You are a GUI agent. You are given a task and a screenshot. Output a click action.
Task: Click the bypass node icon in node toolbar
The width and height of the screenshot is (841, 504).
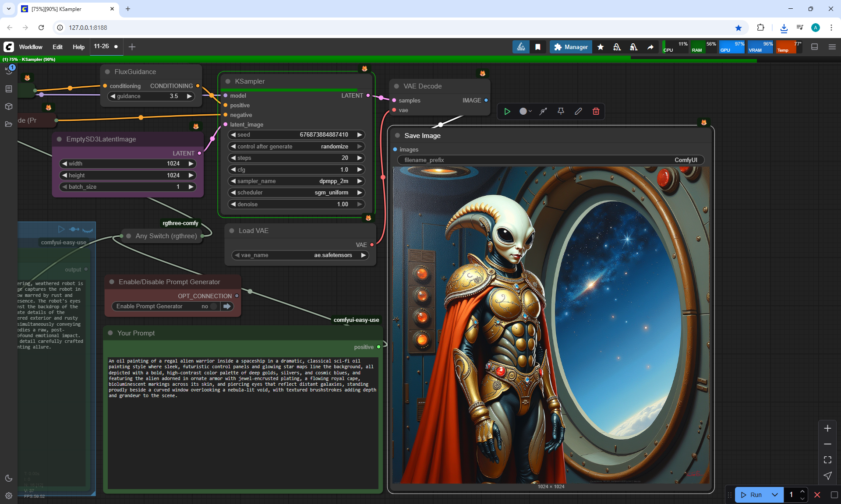543,111
